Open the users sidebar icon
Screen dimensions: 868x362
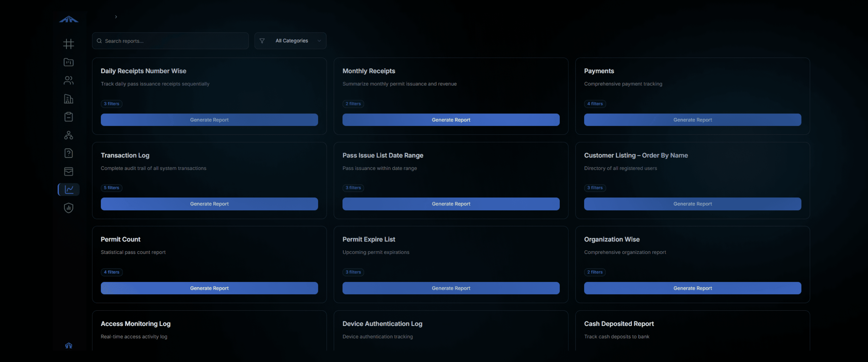[x=68, y=80]
